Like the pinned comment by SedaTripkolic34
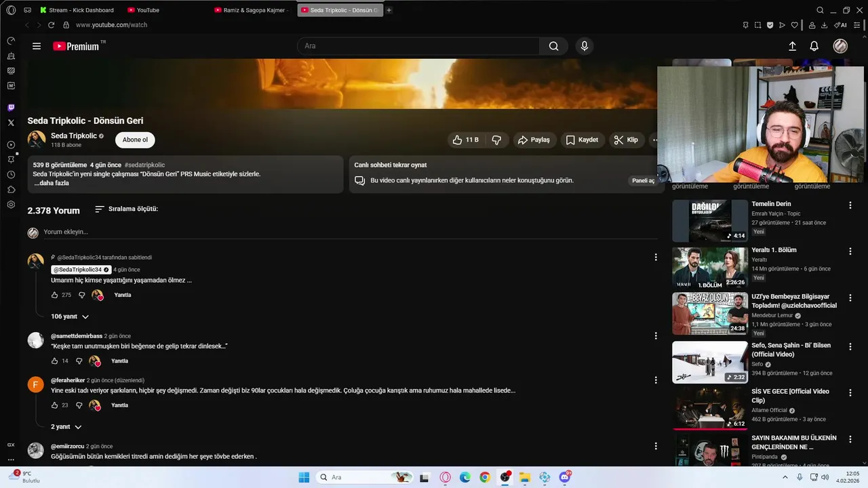Viewport: 868px width, 488px height. pos(55,296)
